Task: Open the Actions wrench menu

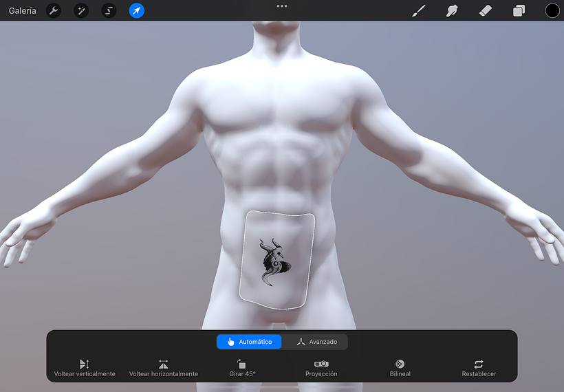Action: [54, 11]
